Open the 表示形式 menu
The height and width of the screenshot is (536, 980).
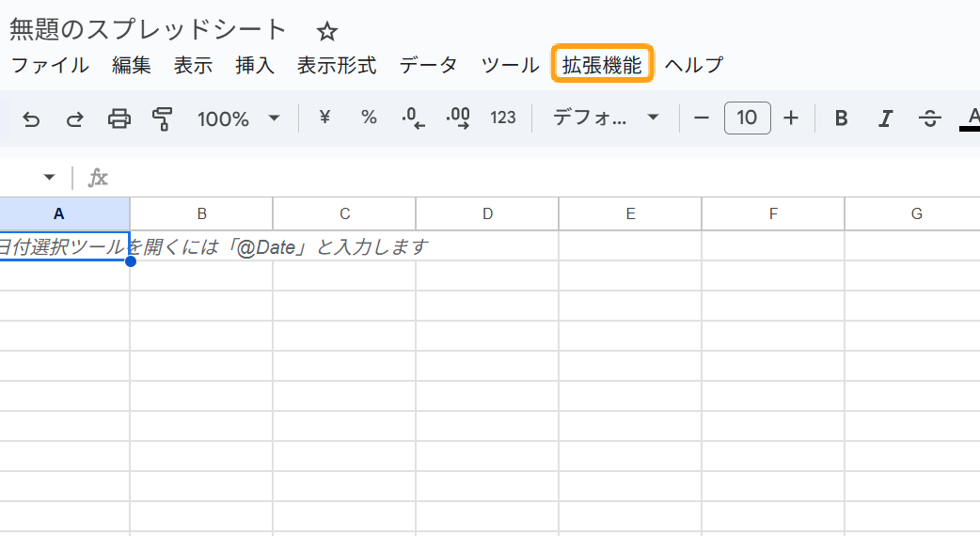pyautogui.click(x=337, y=65)
